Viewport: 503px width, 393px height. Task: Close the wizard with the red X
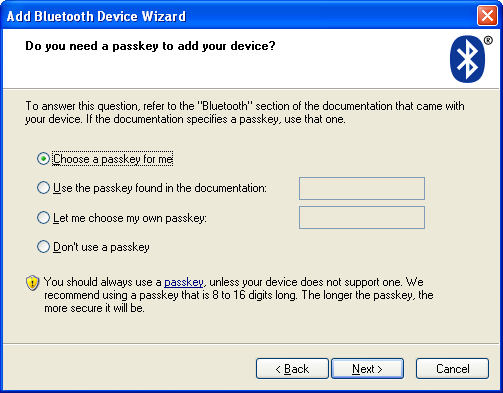(487, 16)
